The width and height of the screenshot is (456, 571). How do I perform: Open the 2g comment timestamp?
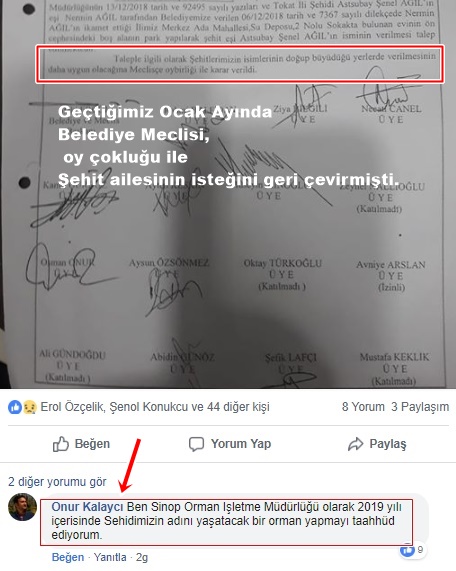142,558
